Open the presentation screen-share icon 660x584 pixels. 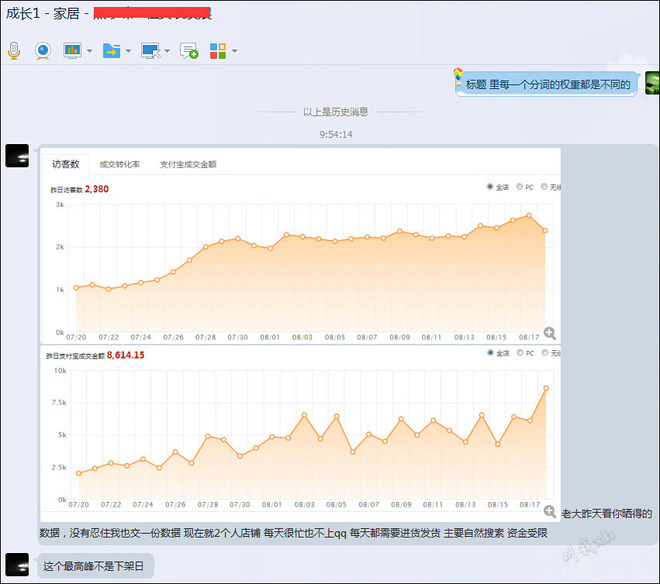coord(72,51)
